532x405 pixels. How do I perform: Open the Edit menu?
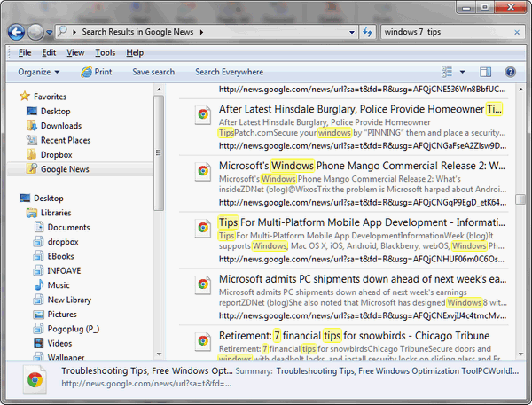click(49, 52)
